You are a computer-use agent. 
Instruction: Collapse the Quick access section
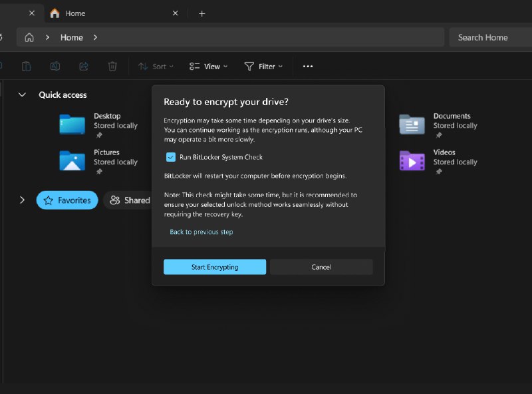pos(22,95)
